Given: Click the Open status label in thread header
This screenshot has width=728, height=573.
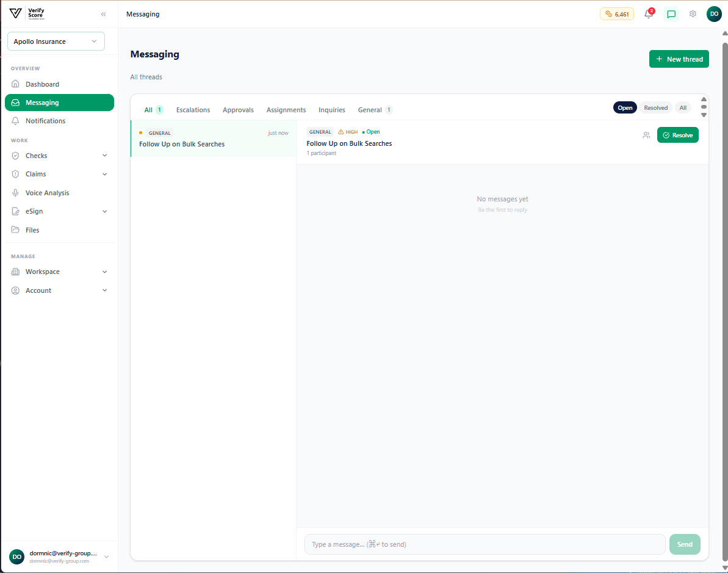Looking at the screenshot, I should pos(371,132).
